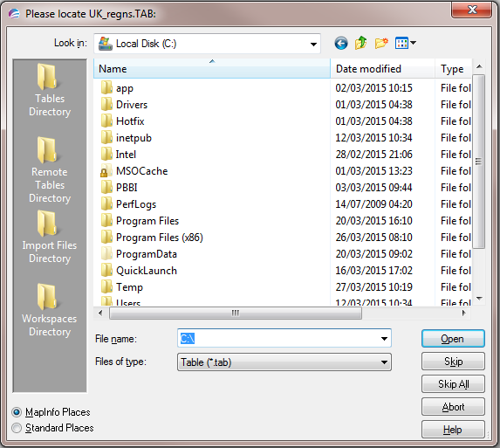The width and height of the screenshot is (500, 448).
Task: Select the app folder icon
Action: tap(106, 87)
